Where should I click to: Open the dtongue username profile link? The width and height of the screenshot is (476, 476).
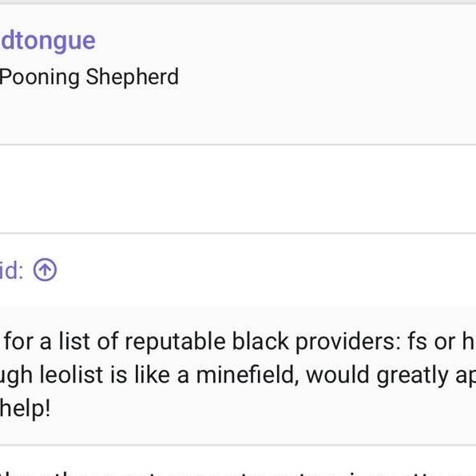coord(48,41)
